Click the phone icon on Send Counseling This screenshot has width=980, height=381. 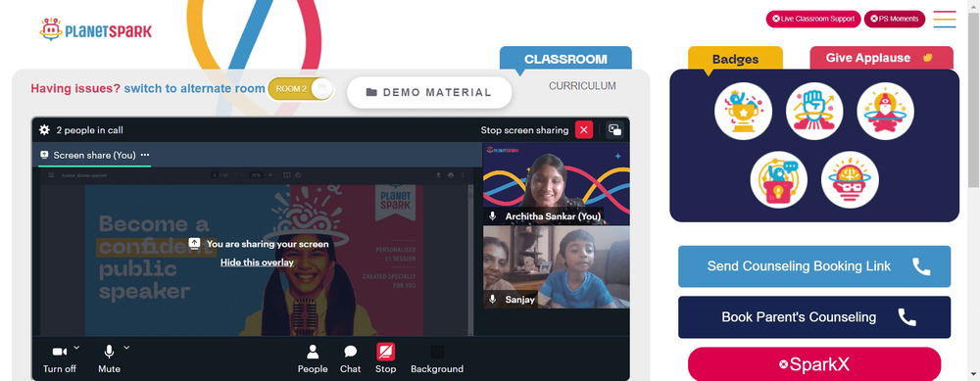[x=921, y=266]
